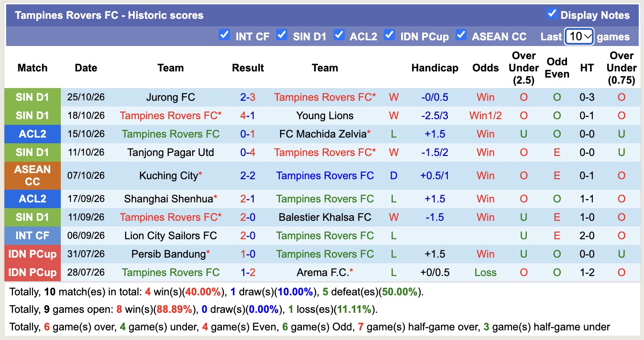Toggle the ACL2 competition checkbox
The width and height of the screenshot is (644, 340).
click(x=339, y=35)
